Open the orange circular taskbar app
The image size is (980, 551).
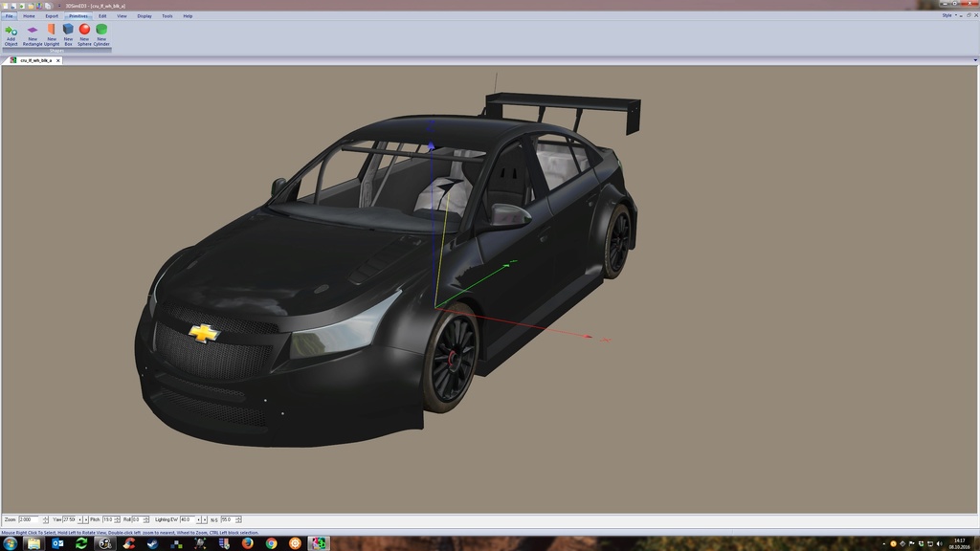click(295, 543)
